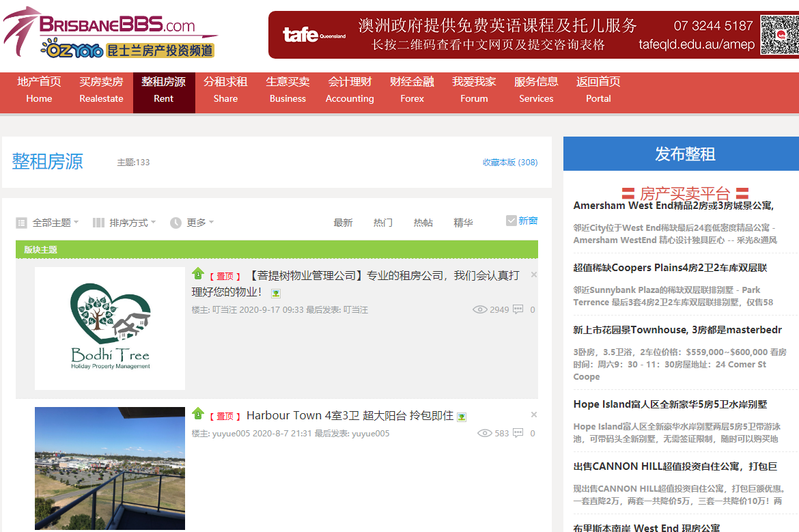Filter threads by 最新

(343, 223)
